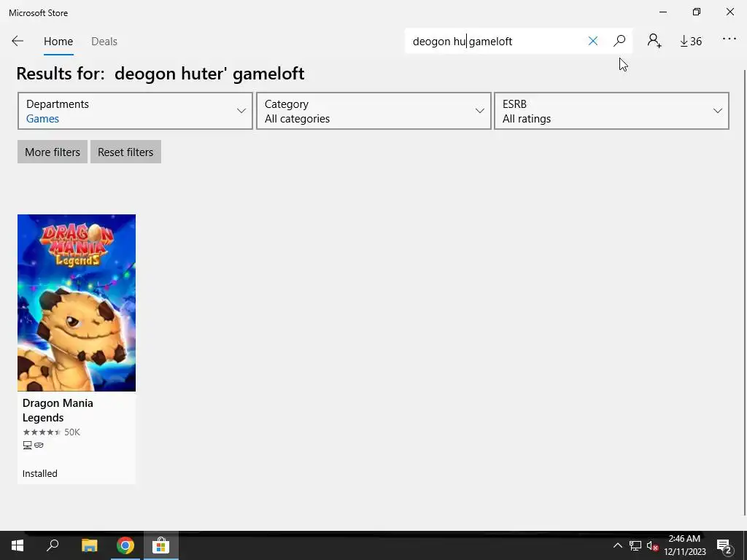Open File Explorer from taskbar

89,545
